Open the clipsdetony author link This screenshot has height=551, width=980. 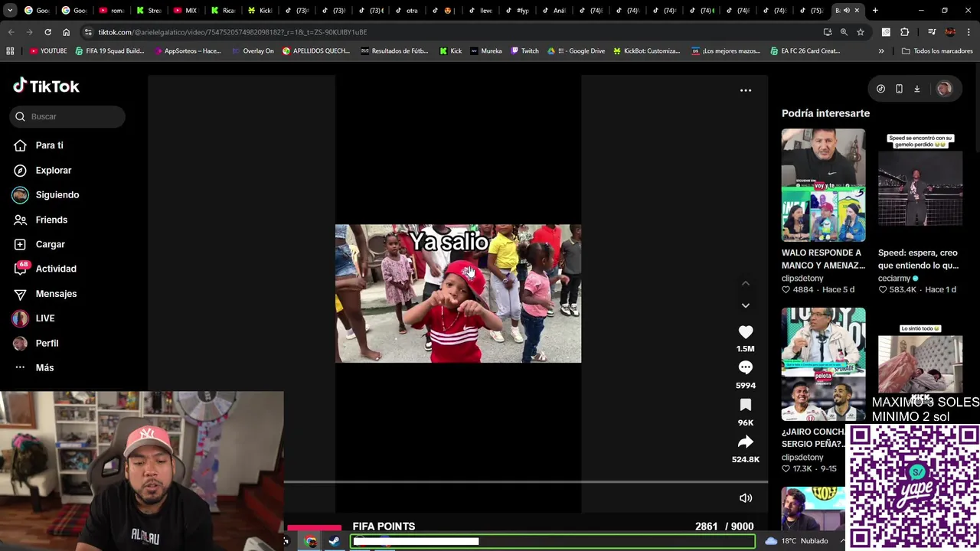pos(802,279)
